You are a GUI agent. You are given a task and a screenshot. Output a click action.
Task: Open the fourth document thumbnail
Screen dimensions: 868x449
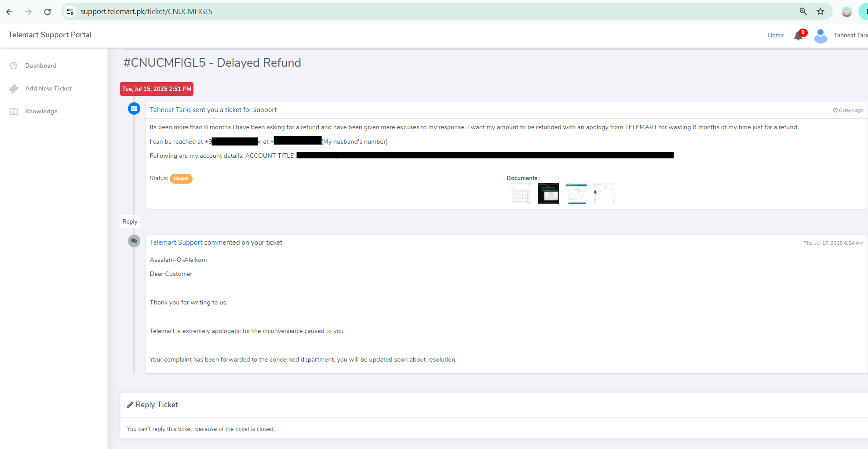point(604,194)
